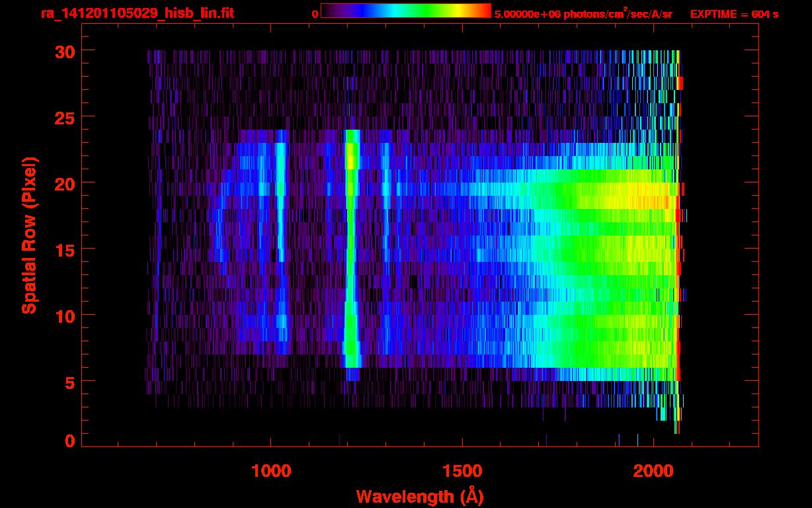
Task: Click the color bar minimum value 0
Action: tap(315, 14)
